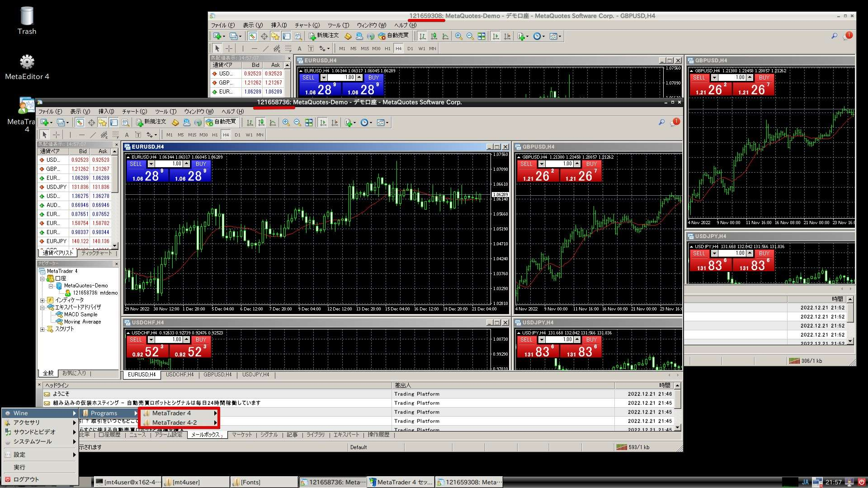Image resolution: width=868 pixels, height=488 pixels.
Task: Toggle Terminal panel in front 121658736 toolbar
Action: [x=114, y=122]
